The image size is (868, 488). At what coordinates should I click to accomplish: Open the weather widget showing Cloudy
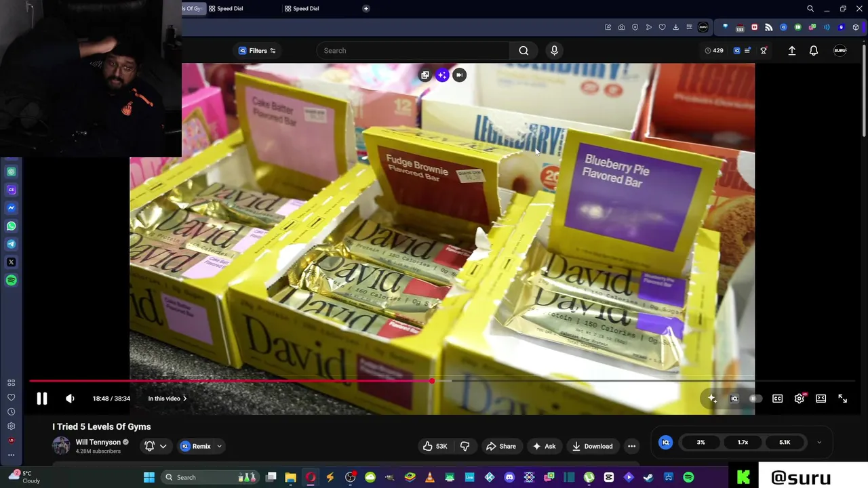26,477
